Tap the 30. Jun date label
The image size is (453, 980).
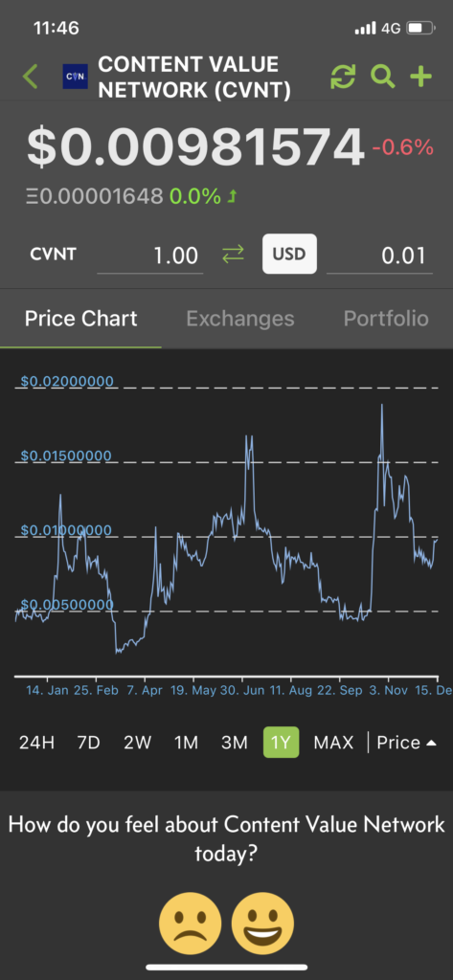[242, 691]
